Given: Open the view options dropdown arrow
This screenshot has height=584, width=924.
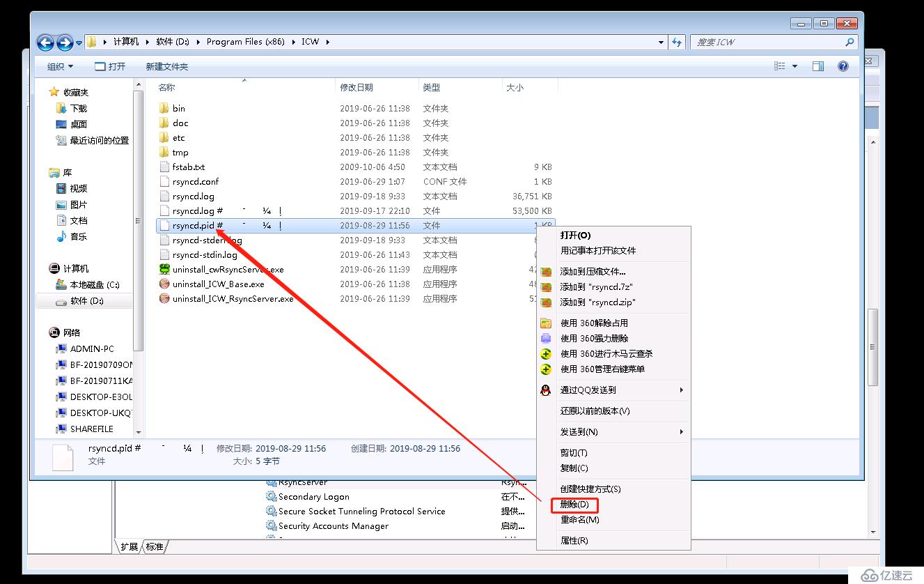Looking at the screenshot, I should (795, 66).
